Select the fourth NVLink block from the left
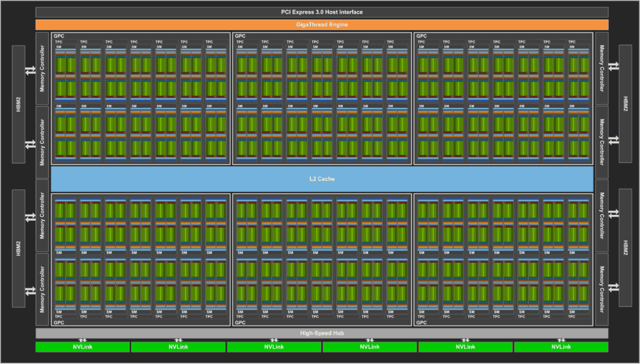Image resolution: width=640 pixels, height=364 pixels. (370, 347)
